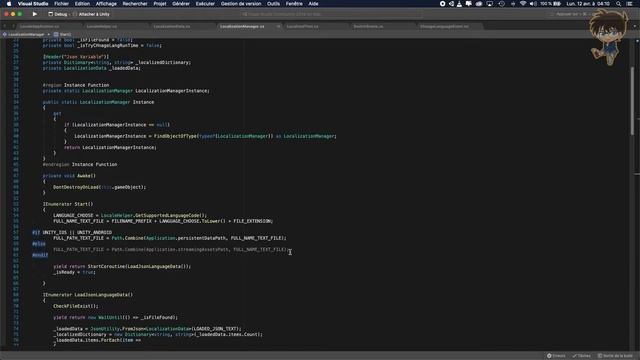Open the Rechercher menu

click(x=135, y=4)
